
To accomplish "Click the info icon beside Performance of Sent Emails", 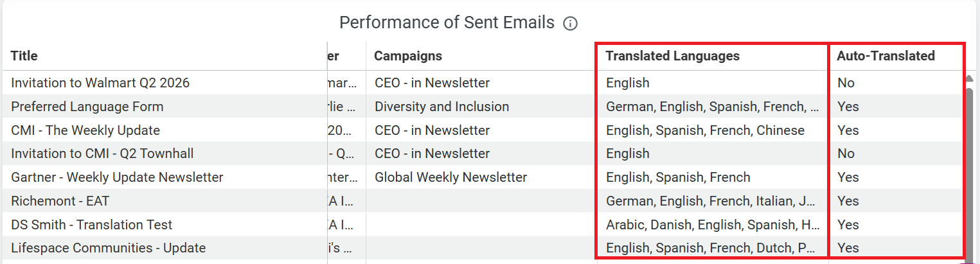I will [x=570, y=24].
